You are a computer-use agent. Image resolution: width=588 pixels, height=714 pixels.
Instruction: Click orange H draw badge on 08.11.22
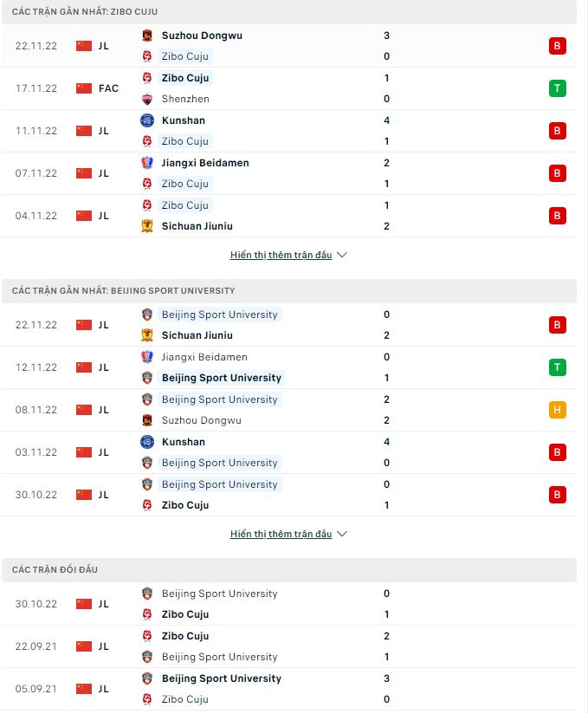pyautogui.click(x=557, y=410)
